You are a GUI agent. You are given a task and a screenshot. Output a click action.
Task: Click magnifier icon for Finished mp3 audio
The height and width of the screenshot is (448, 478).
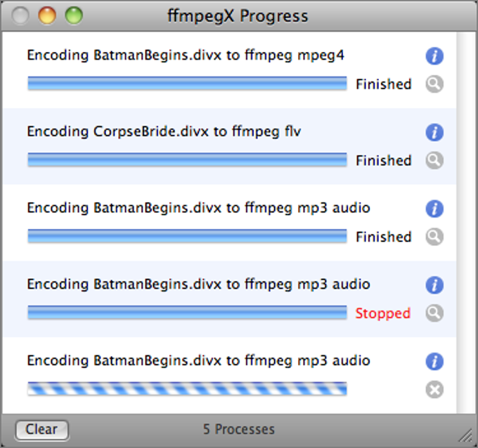coord(434,237)
